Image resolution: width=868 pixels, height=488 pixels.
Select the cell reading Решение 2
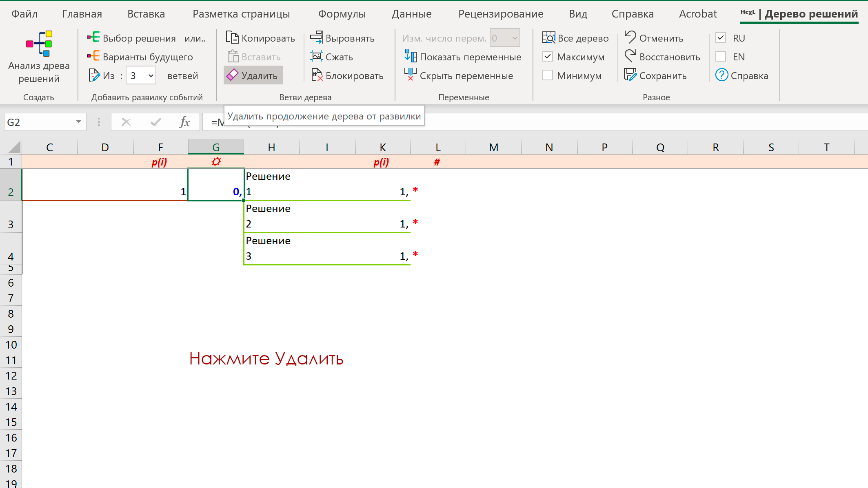tap(271, 216)
